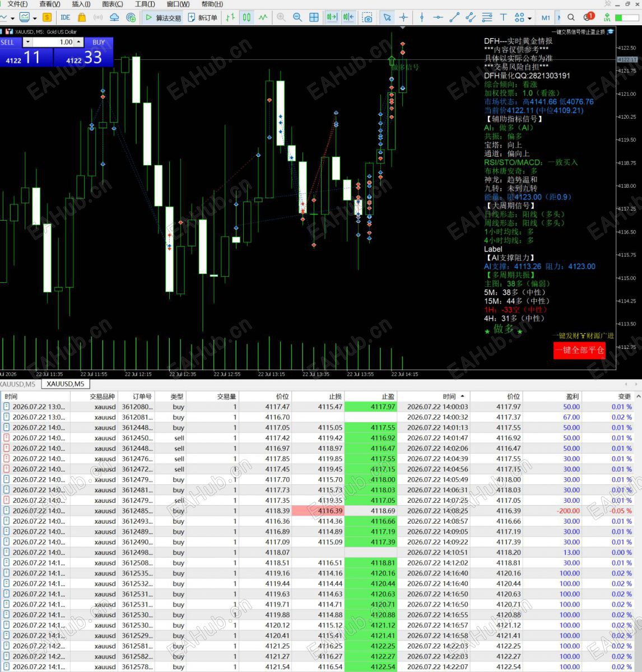Take a chart screenshot with camera icon

(367, 17)
